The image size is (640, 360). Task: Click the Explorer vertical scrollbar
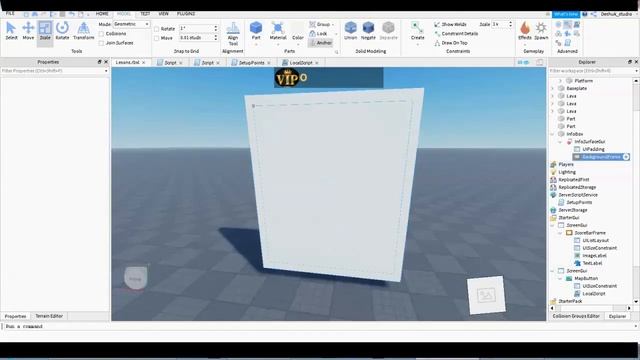click(x=636, y=191)
